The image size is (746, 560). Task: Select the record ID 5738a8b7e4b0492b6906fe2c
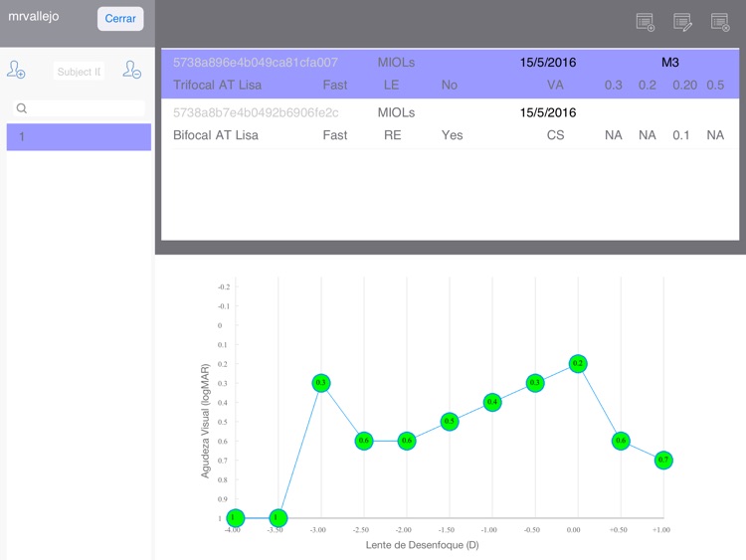256,112
